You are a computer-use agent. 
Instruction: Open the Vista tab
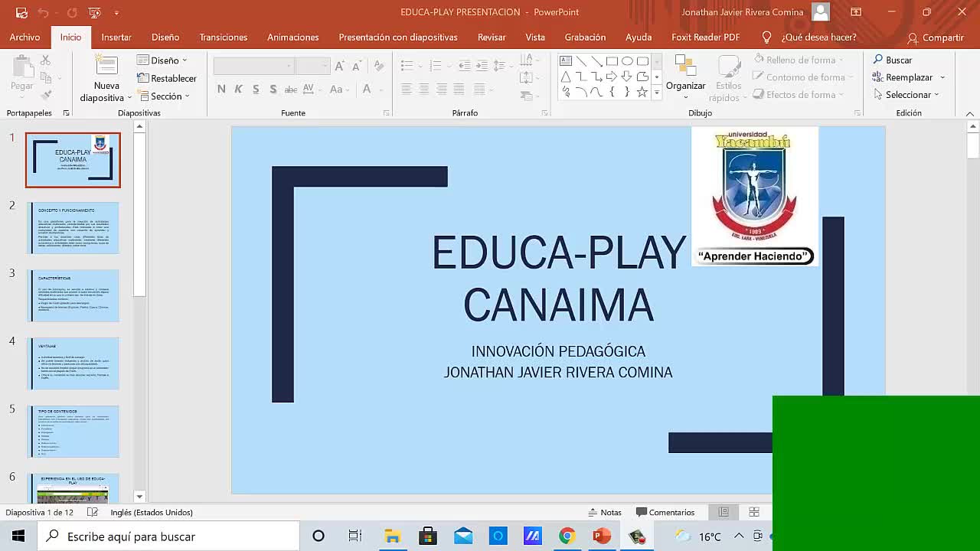[535, 37]
